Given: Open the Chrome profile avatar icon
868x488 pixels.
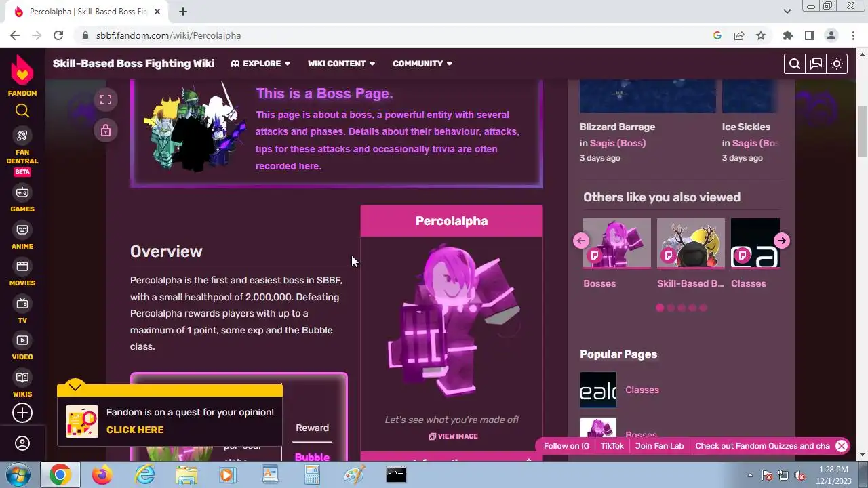Looking at the screenshot, I should tap(831, 35).
